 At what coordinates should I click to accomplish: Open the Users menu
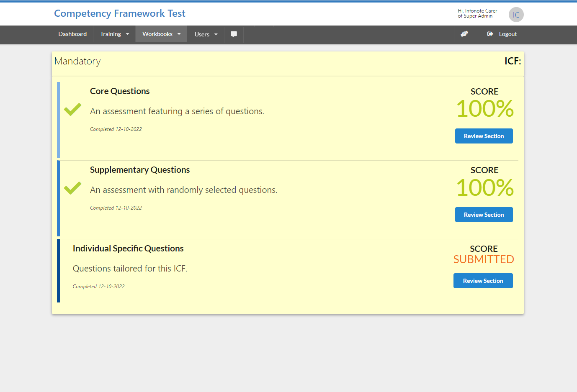point(206,34)
